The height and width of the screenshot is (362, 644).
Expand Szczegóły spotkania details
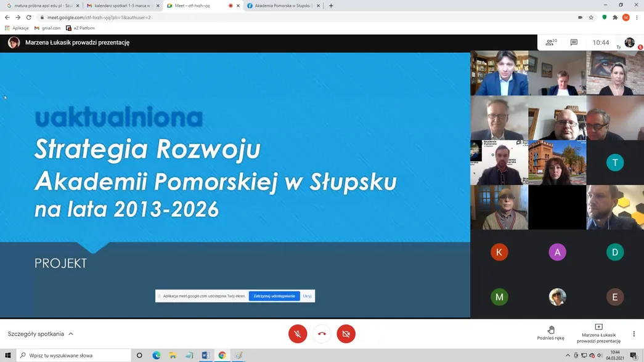click(41, 334)
